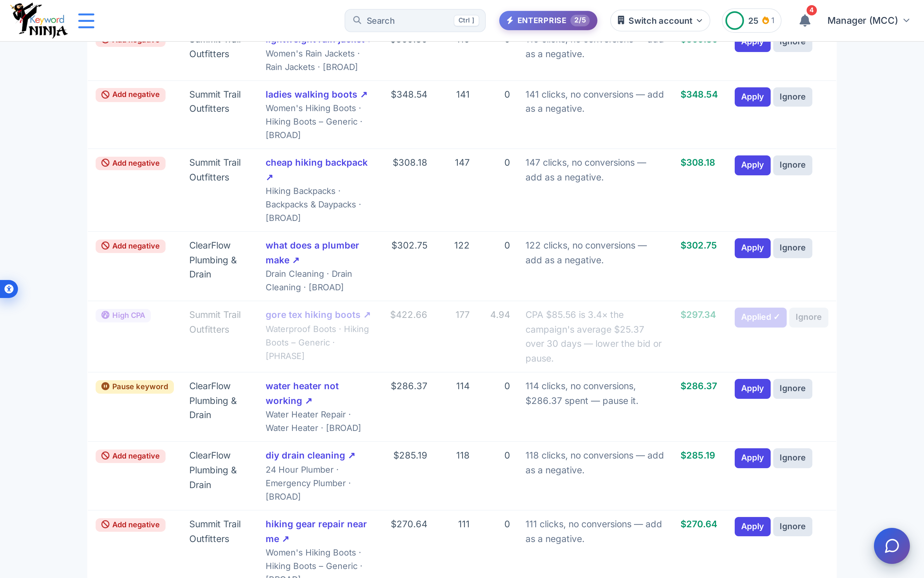Click the "114 clicks, no conversions, $286.37 spent" text

581,393
